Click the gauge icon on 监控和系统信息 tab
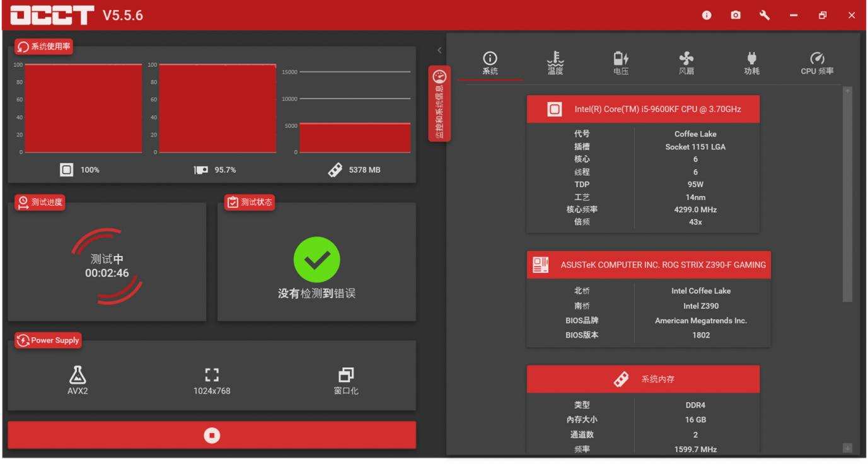This screenshot has height=465, width=868. (x=439, y=77)
